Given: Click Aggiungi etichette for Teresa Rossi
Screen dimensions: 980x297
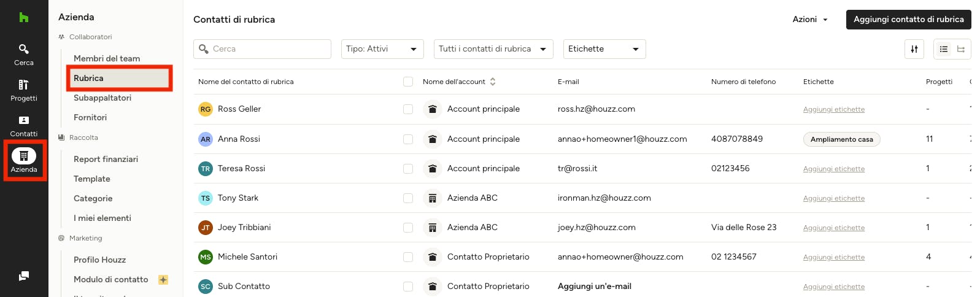Looking at the screenshot, I should pyautogui.click(x=834, y=169).
